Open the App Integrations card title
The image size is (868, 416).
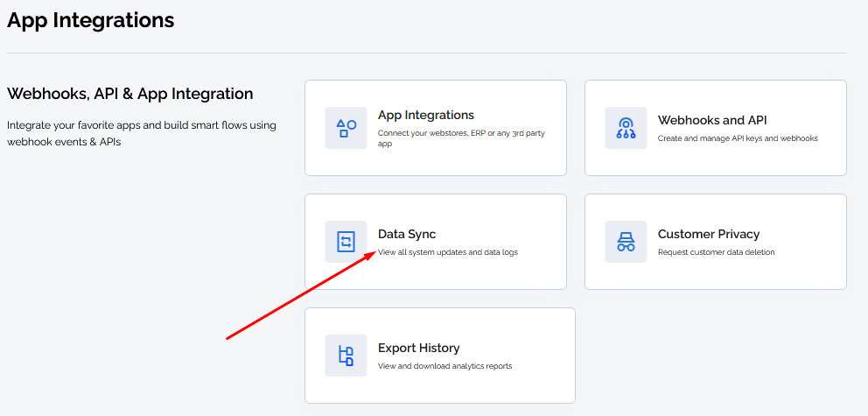coord(426,116)
